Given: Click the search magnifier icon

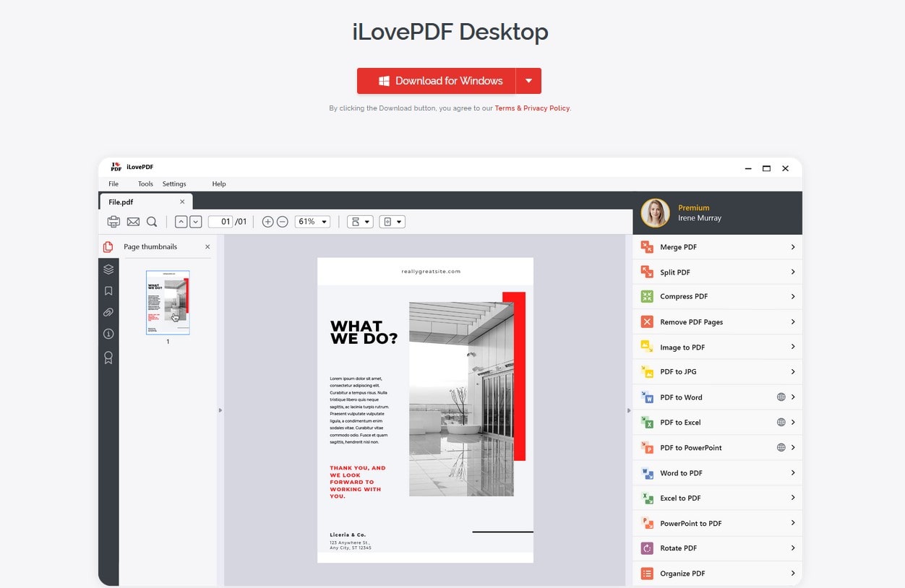Looking at the screenshot, I should point(152,222).
